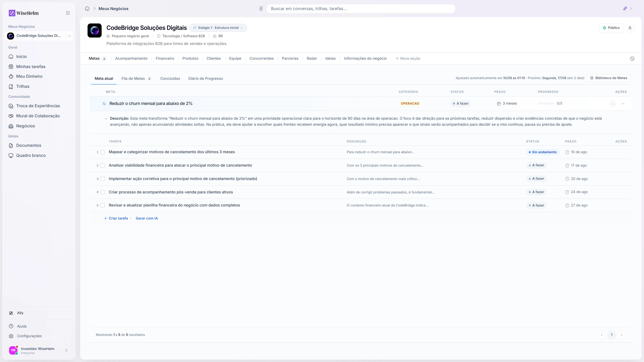Open the Informações do negócio tab
The height and width of the screenshot is (362, 644).
(x=365, y=58)
